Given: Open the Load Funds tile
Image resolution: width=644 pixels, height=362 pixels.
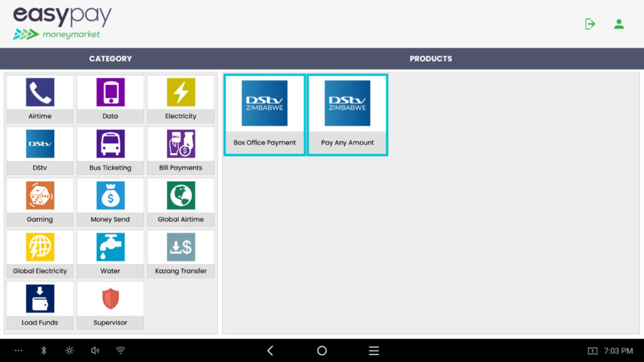Looking at the screenshot, I should tap(40, 305).
